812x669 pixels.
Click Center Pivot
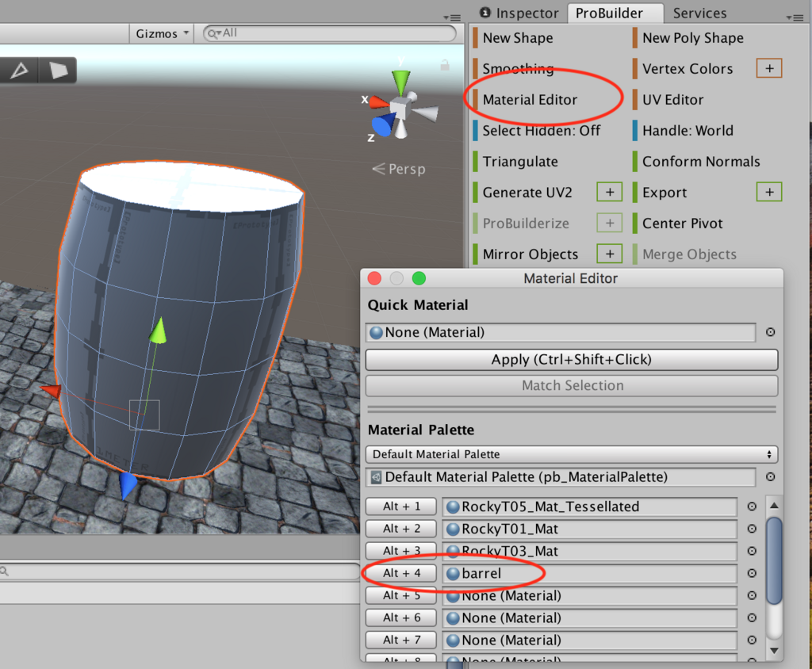click(682, 224)
